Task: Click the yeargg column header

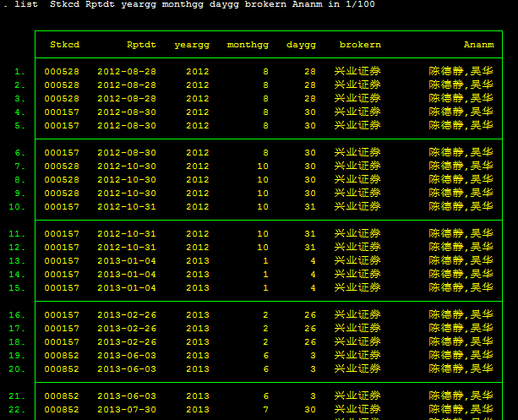Action: pos(192,46)
